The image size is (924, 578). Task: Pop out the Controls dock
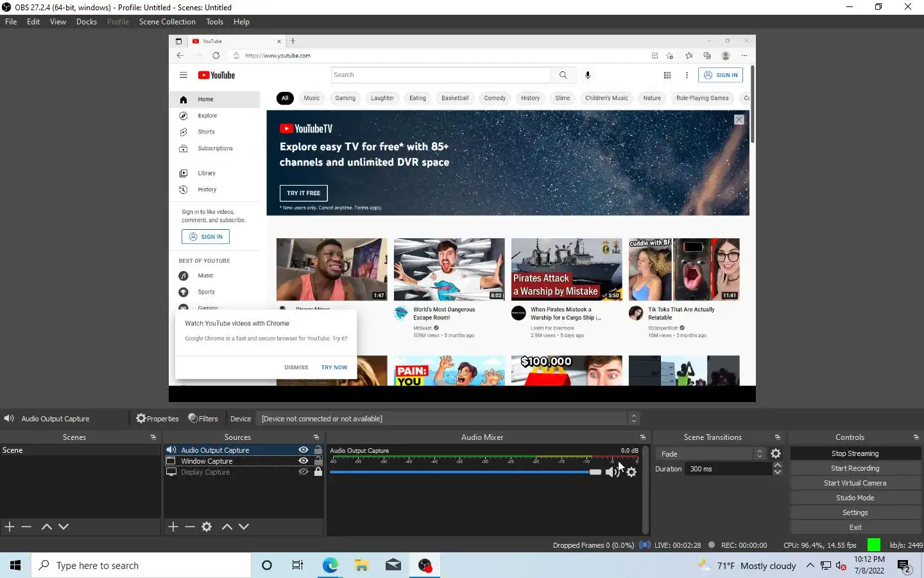[916, 437]
